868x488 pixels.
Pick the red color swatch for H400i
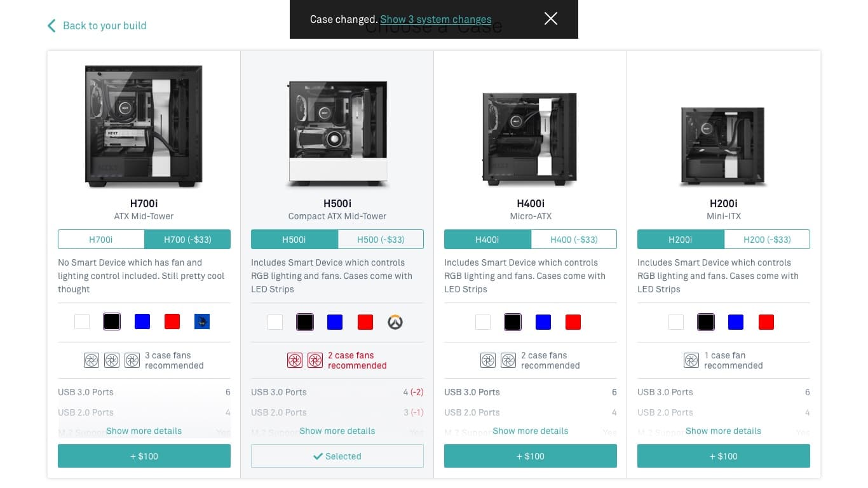[x=573, y=322]
